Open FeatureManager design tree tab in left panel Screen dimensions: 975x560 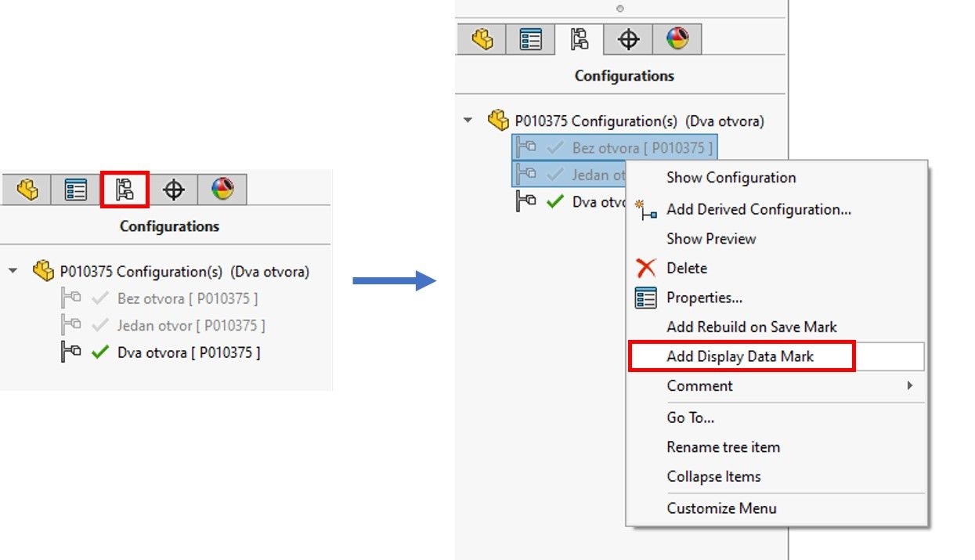[x=27, y=190]
